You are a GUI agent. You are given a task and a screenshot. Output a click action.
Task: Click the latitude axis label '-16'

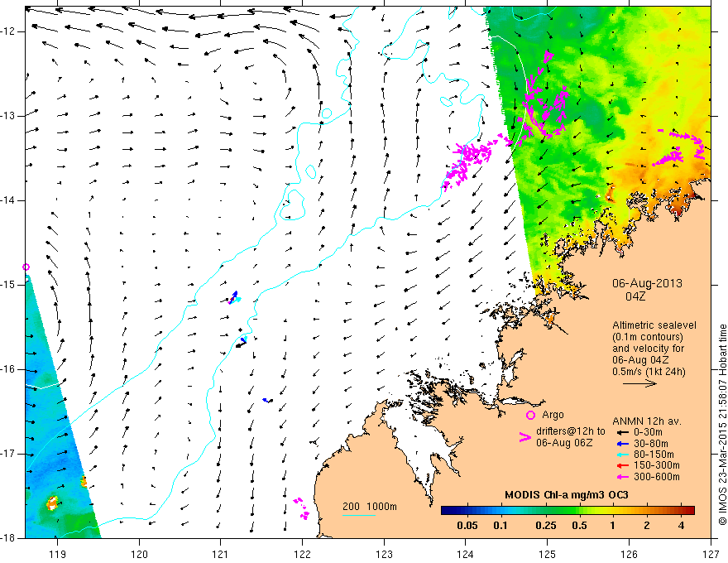(8, 369)
